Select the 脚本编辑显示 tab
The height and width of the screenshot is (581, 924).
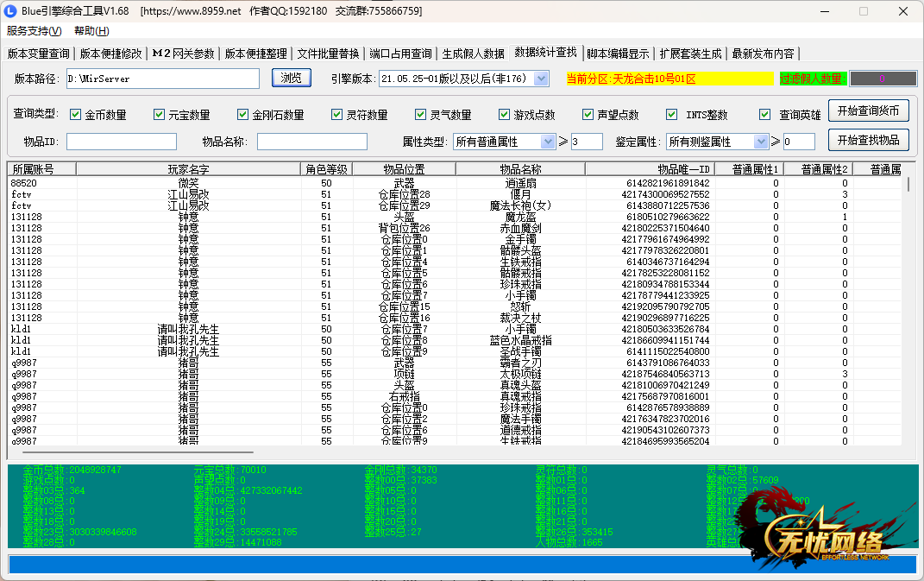tap(618, 54)
